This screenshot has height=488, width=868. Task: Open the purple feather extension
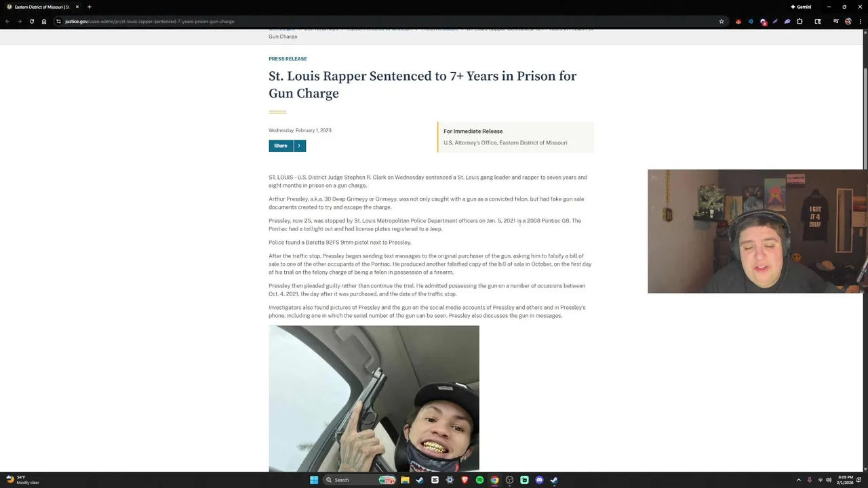775,21
